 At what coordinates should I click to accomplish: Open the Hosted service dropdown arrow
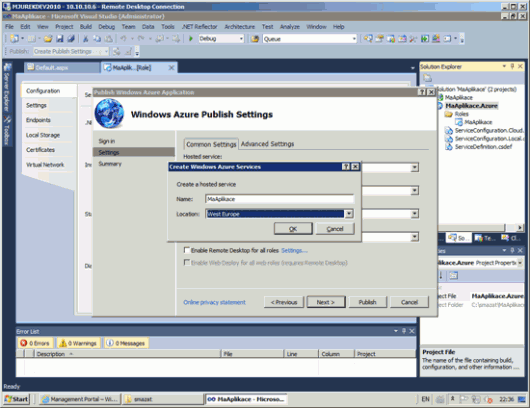tap(415, 168)
